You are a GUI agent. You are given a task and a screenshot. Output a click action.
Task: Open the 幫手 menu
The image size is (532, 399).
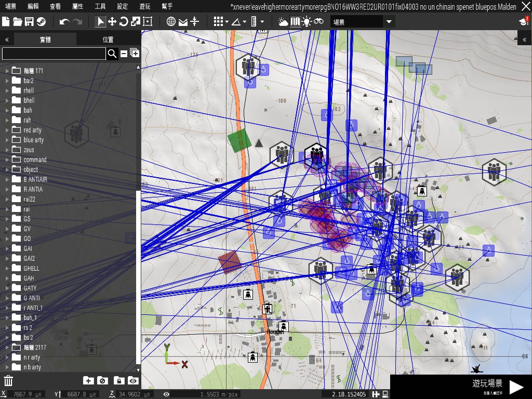[167, 6]
